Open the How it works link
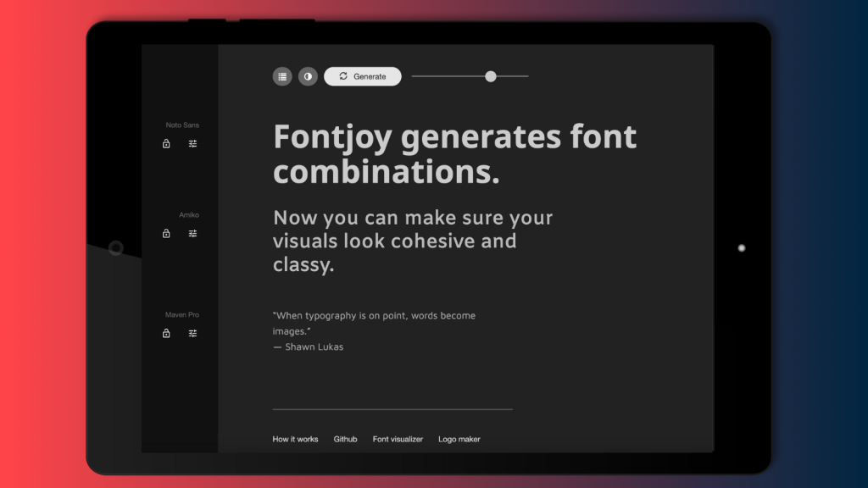The width and height of the screenshot is (868, 488). 295,440
